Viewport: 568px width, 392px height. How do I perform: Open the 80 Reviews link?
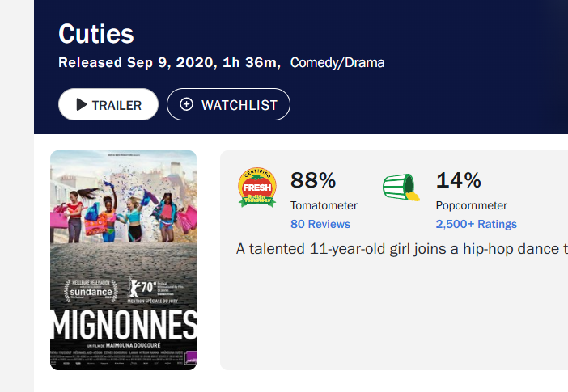click(x=320, y=224)
